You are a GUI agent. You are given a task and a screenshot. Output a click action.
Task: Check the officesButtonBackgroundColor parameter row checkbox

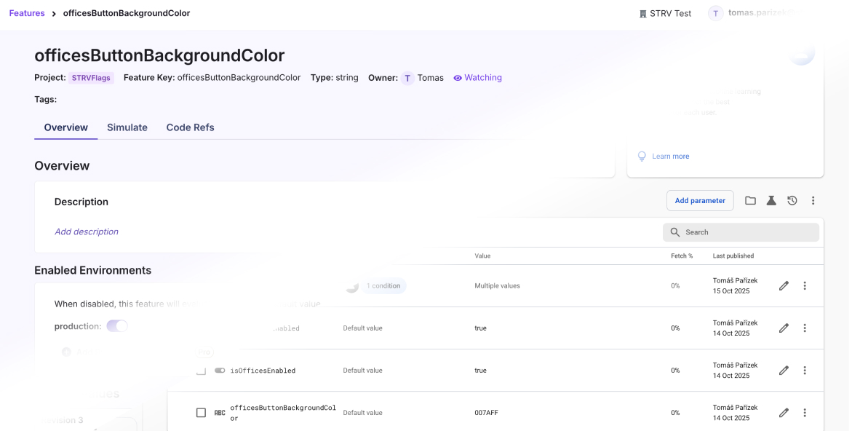(x=202, y=413)
